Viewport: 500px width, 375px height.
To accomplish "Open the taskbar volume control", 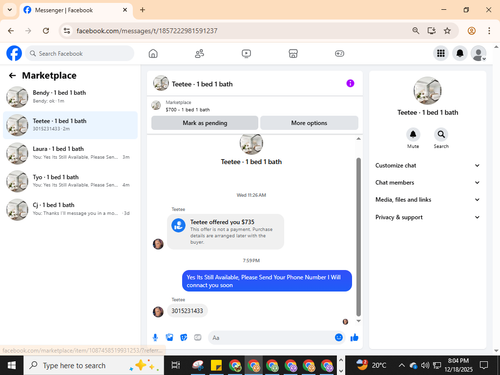I will pyautogui.click(x=425, y=366).
